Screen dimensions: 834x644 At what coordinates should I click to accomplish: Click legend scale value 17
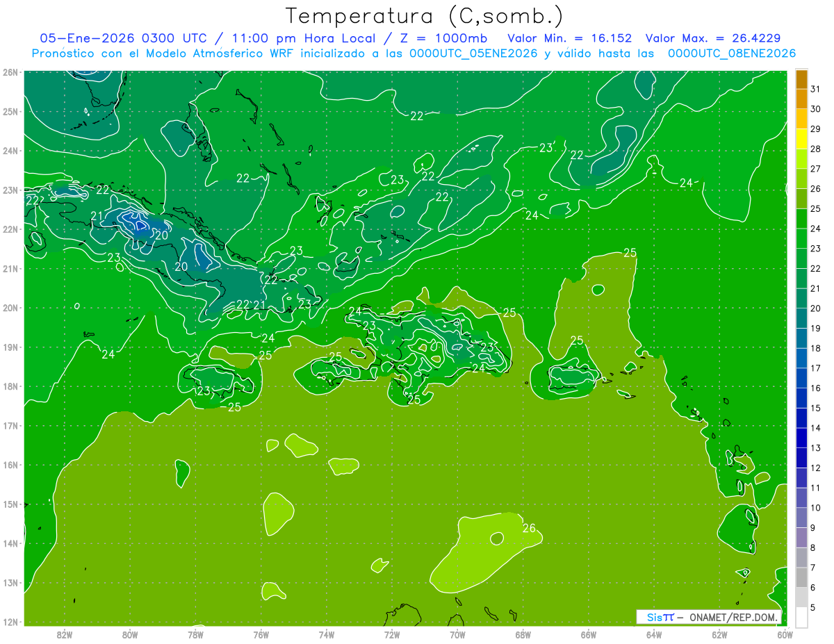[815, 368]
